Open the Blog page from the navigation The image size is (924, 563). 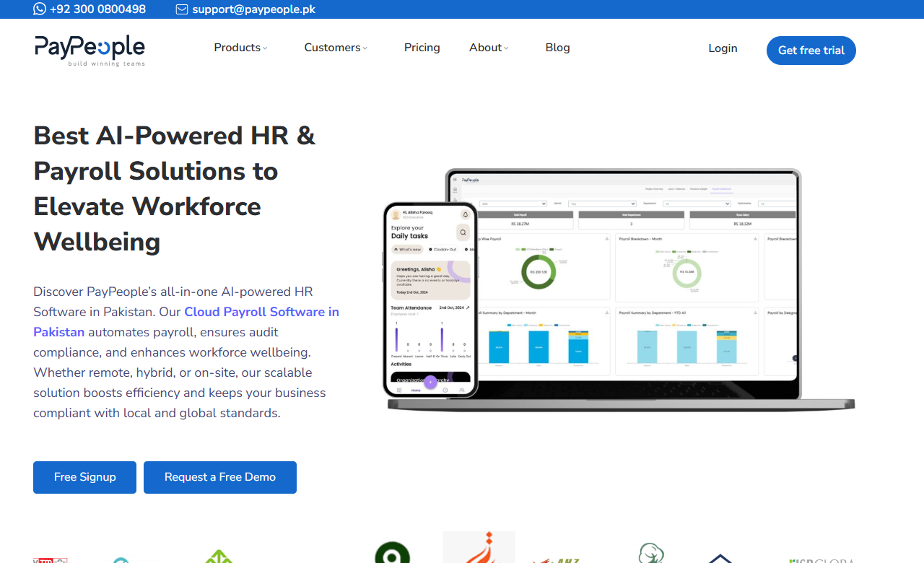pos(557,47)
